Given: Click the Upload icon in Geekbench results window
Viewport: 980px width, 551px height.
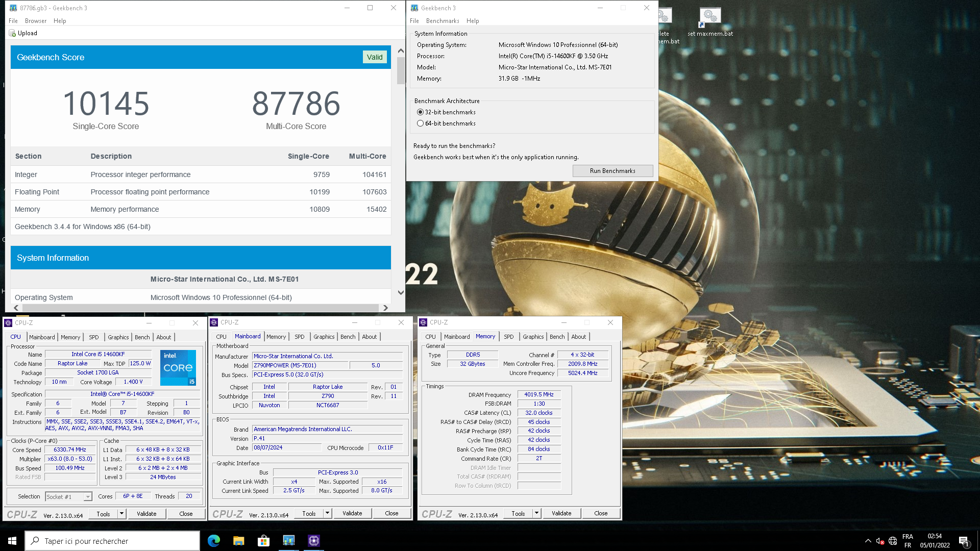Looking at the screenshot, I should pyautogui.click(x=12, y=33).
